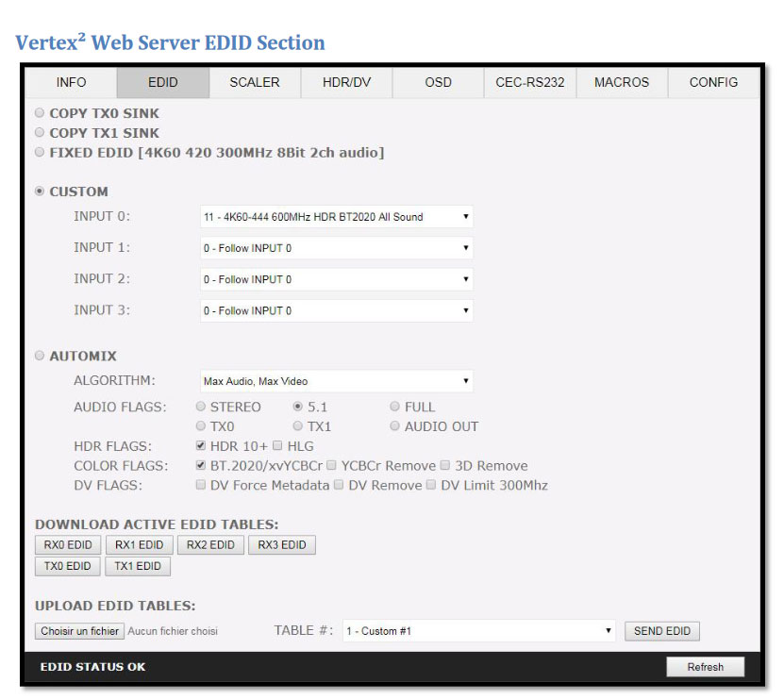Open the MACROS tab
This screenshot has height=699, width=784.
pos(621,83)
